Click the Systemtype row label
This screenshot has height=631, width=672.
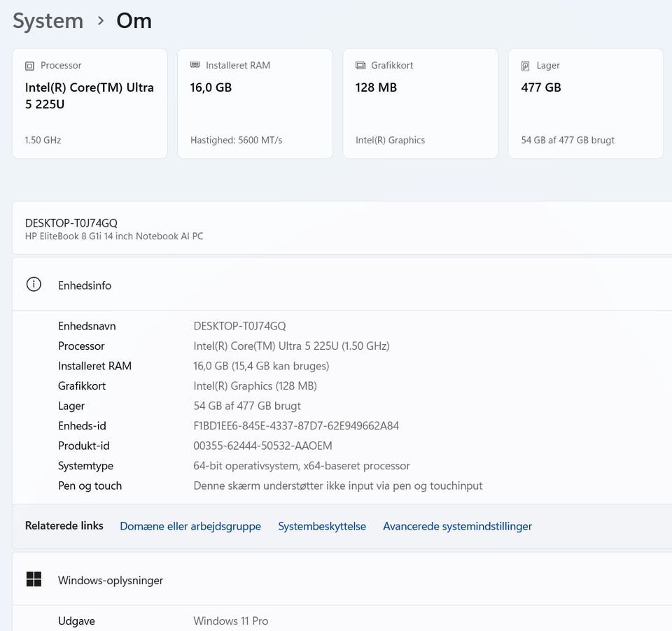85,466
